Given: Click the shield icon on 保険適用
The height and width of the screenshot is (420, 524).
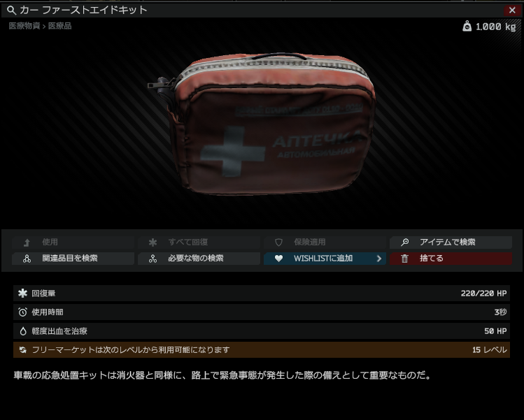Looking at the screenshot, I should tap(278, 242).
